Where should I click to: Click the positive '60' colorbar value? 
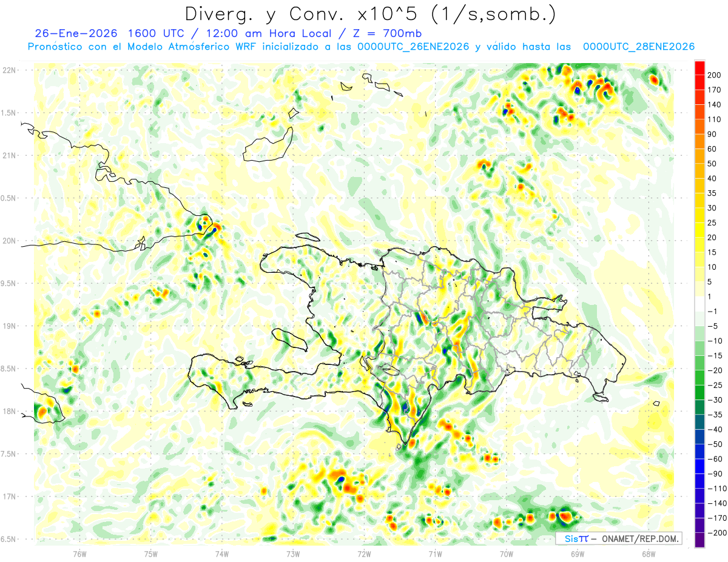point(713,149)
